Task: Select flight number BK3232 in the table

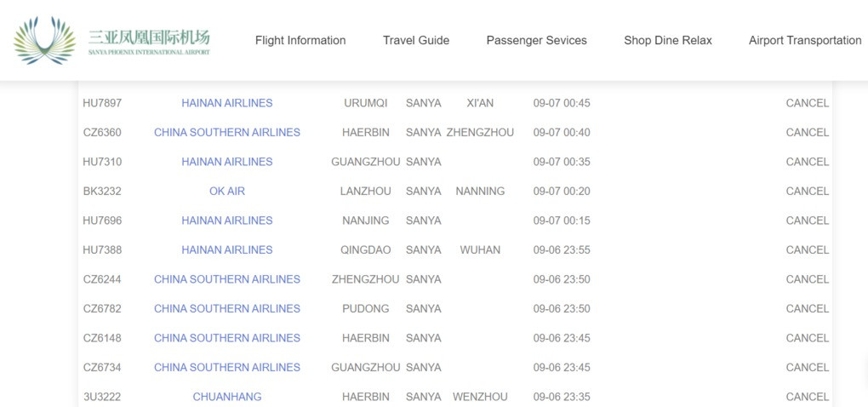Action: pos(102,192)
